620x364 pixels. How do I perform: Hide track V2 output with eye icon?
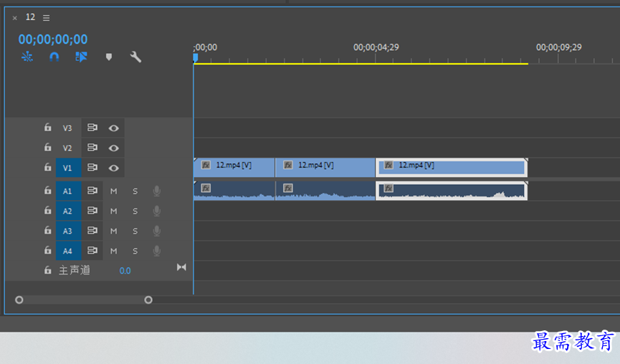pyautogui.click(x=113, y=148)
